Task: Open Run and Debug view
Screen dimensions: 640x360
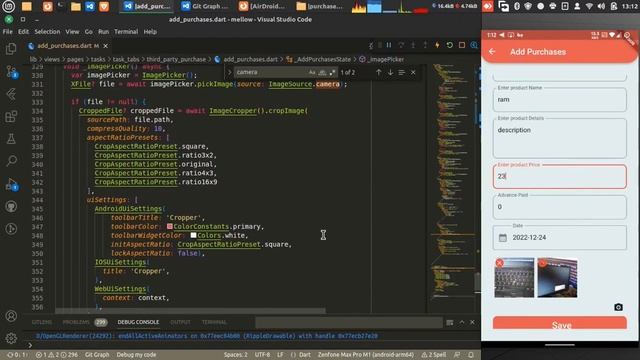Action: pyautogui.click(x=11, y=184)
